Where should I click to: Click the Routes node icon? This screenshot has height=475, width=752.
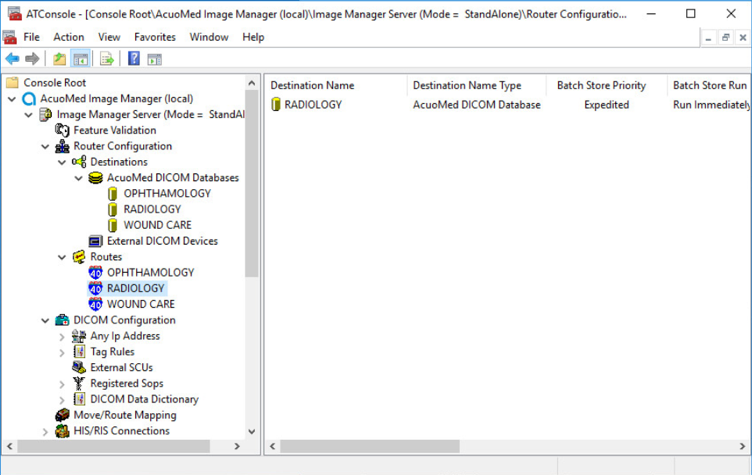point(79,257)
